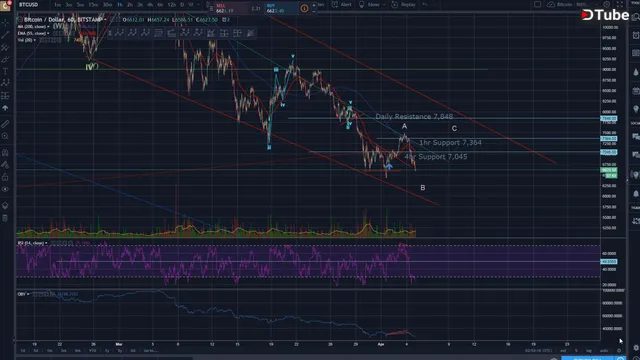This screenshot has width=640, height=360.
Task: Select the brush drawing tool
Action: click(x=5, y=60)
